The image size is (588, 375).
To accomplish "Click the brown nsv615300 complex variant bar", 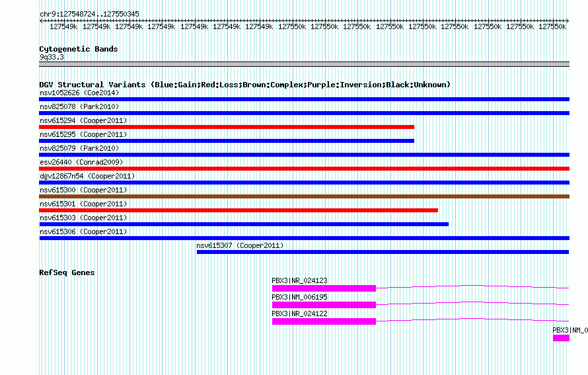I will pyautogui.click(x=304, y=196).
